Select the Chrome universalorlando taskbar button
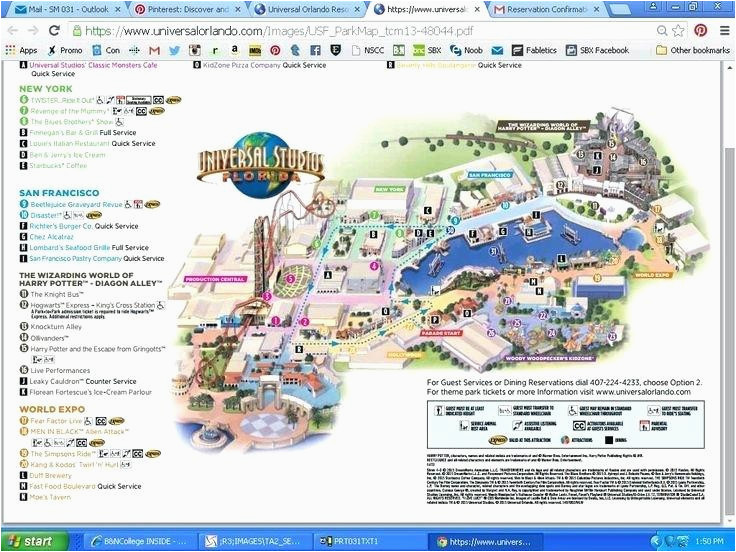The image size is (736, 552). (x=486, y=541)
